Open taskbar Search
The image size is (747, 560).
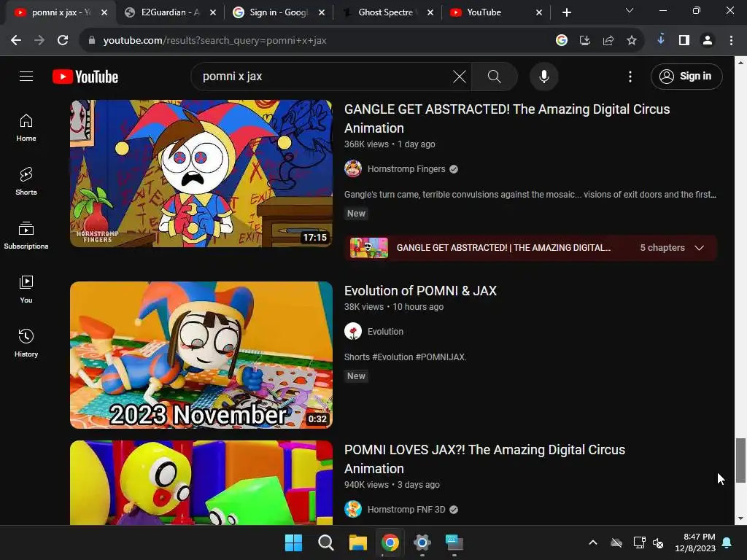(x=326, y=542)
